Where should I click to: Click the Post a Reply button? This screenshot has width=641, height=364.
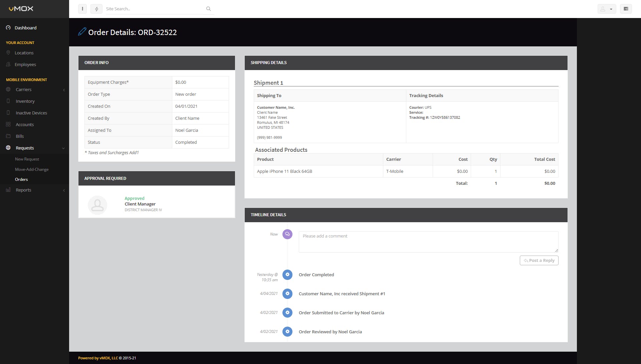click(x=539, y=261)
